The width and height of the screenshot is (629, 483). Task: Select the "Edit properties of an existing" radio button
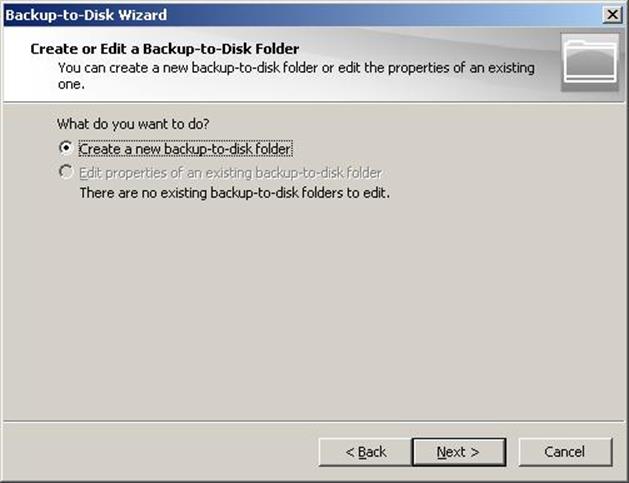click(x=66, y=172)
